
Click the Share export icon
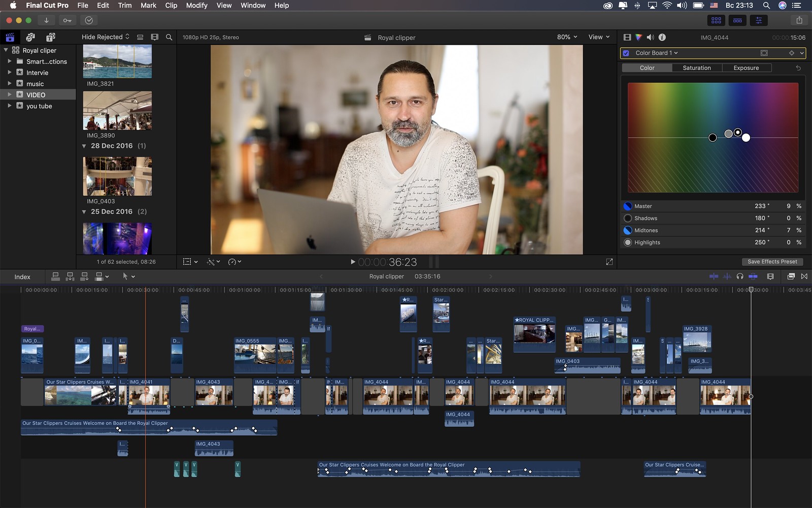click(799, 20)
